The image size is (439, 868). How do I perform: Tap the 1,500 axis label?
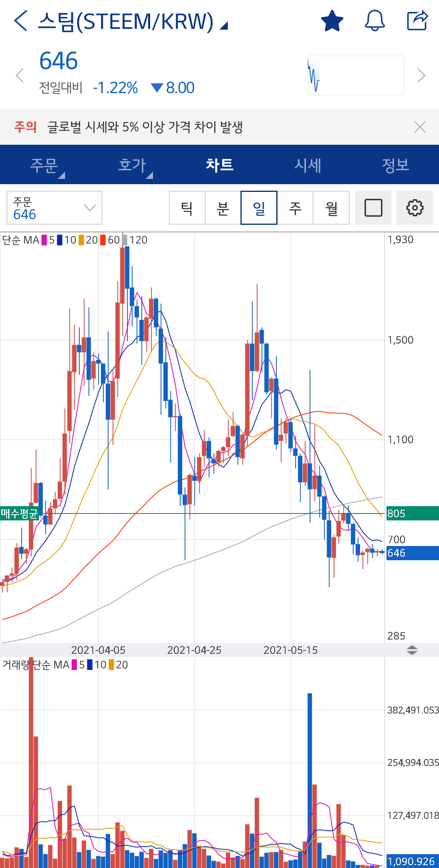click(x=400, y=340)
